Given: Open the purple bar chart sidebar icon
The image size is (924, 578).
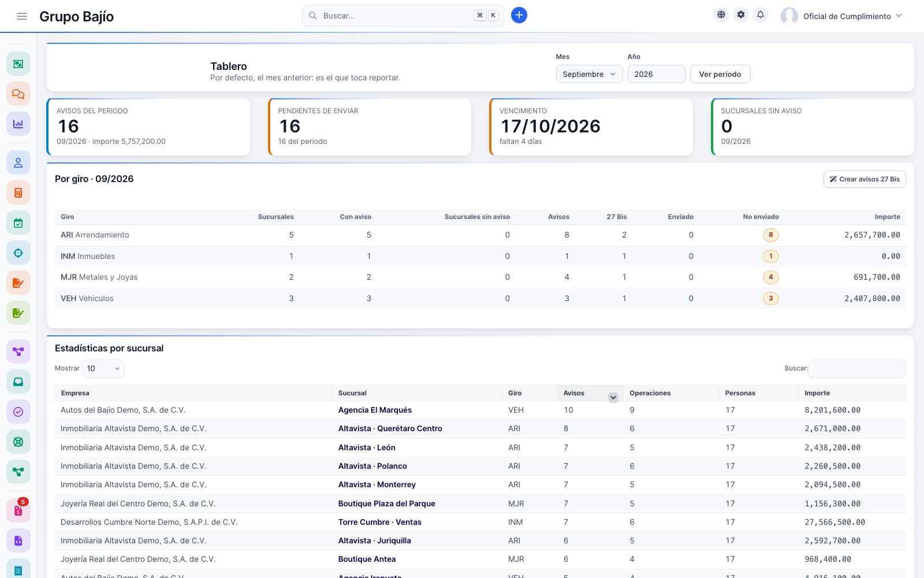Looking at the screenshot, I should tap(18, 124).
